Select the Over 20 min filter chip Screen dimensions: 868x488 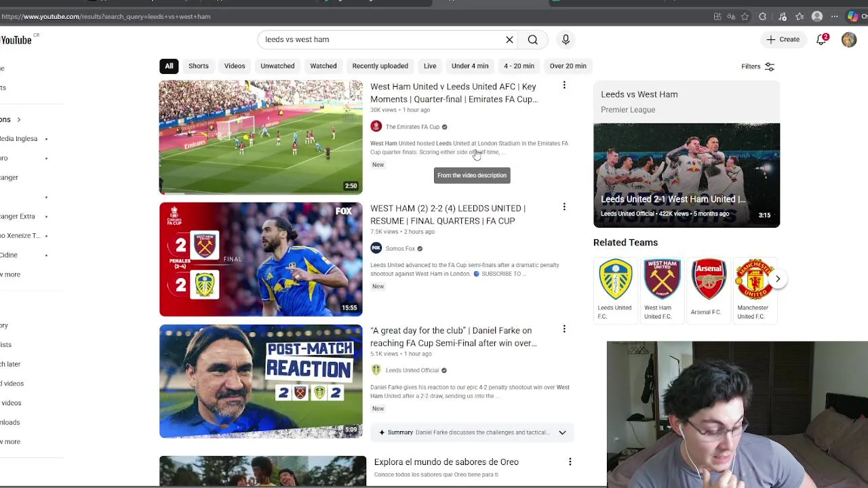568,66
